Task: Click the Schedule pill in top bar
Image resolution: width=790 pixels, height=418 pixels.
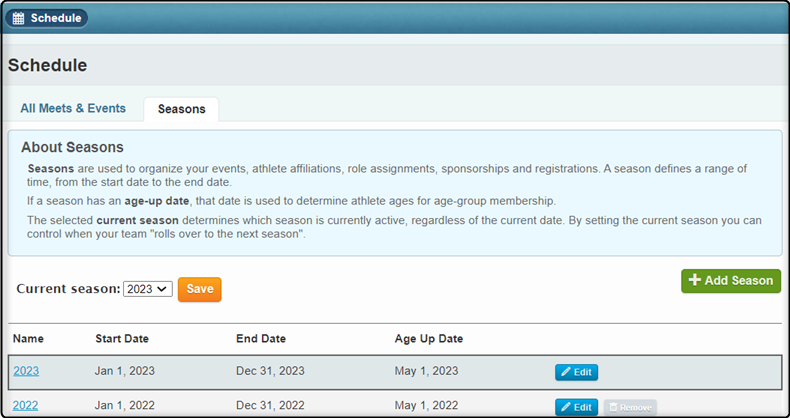Action: [46, 18]
